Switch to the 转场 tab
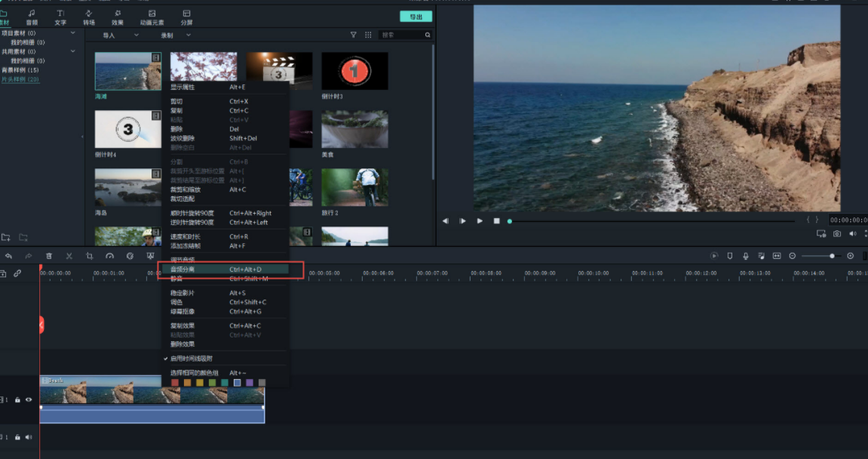Image resolution: width=868 pixels, height=459 pixels. [x=88, y=17]
